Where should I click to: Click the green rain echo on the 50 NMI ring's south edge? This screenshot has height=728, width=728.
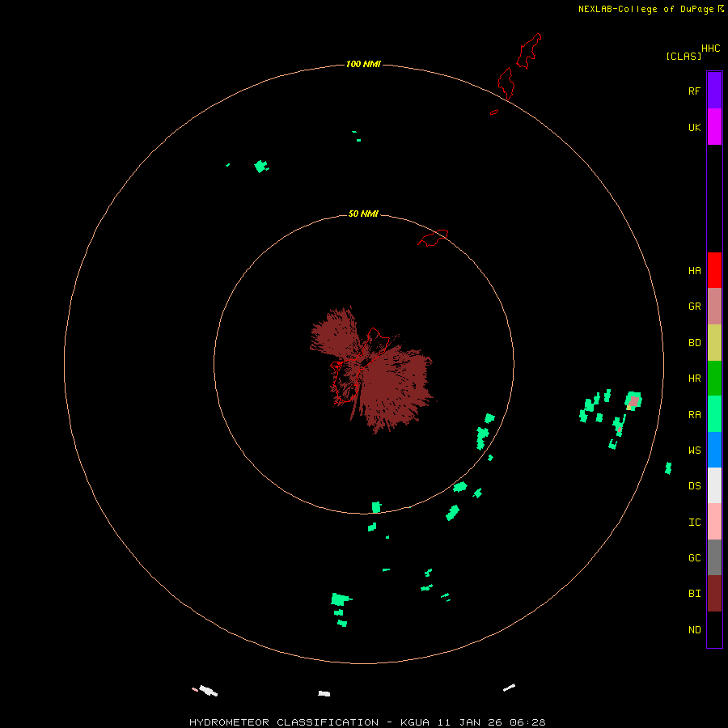[x=376, y=507]
